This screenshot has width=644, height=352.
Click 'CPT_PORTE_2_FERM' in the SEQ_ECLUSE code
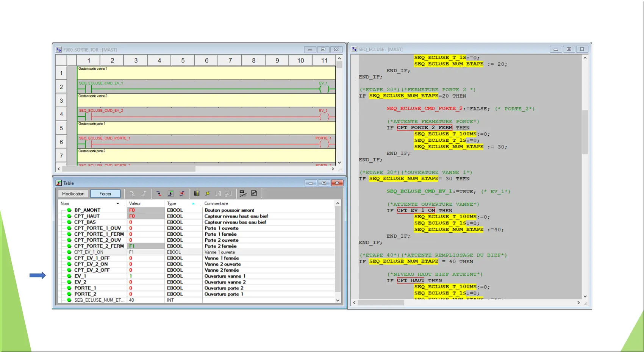[x=425, y=128]
